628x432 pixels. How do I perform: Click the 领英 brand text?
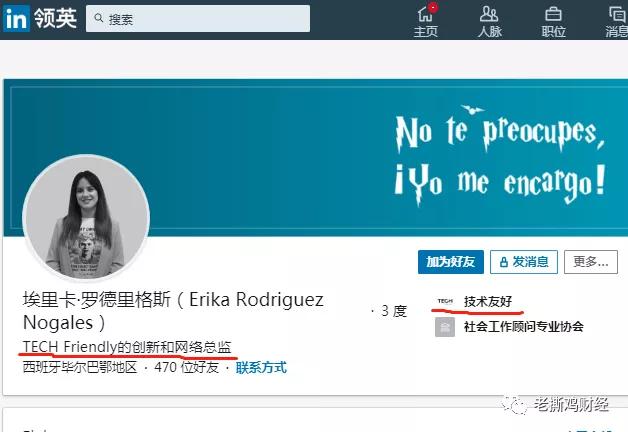55,18
